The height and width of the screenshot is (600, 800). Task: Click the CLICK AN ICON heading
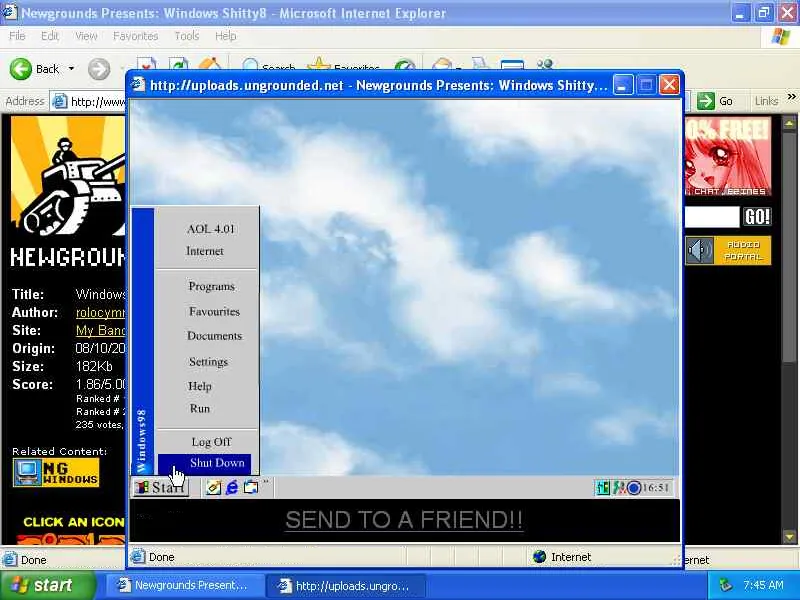point(74,522)
